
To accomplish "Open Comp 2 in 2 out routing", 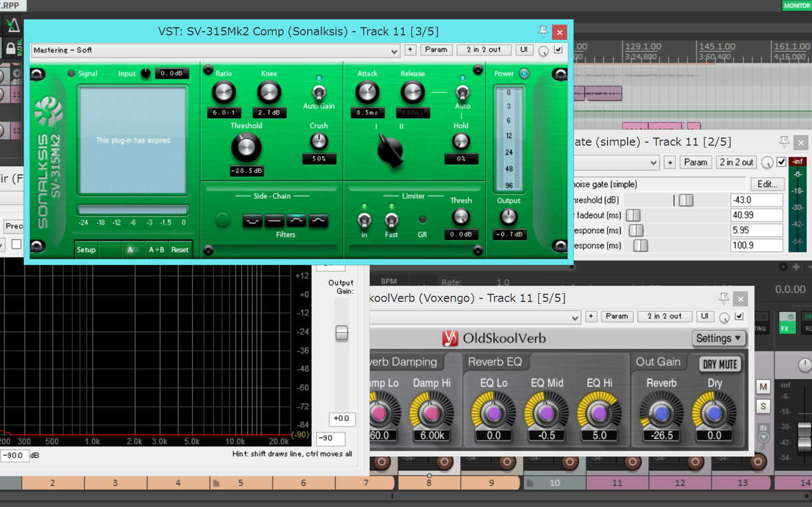I will (484, 50).
